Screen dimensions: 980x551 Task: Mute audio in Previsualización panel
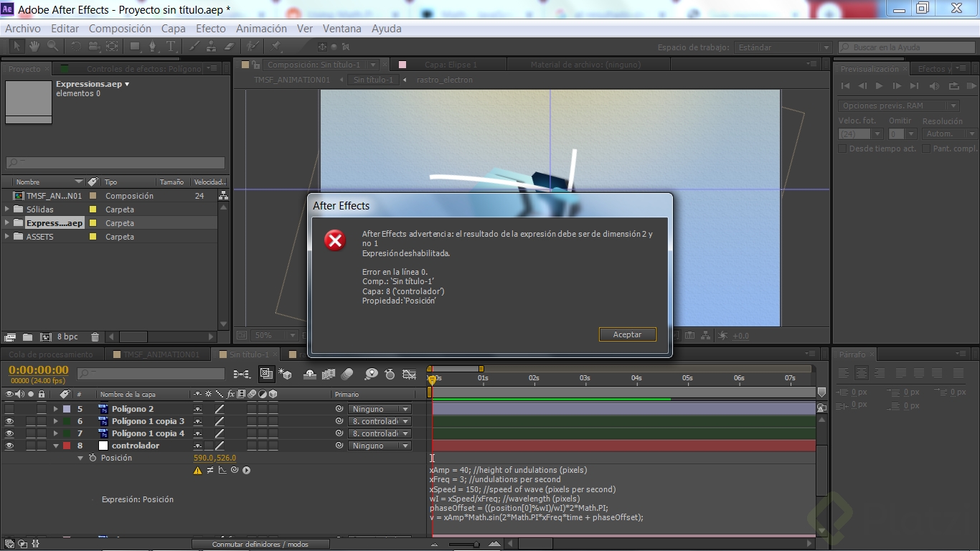pos(936,86)
